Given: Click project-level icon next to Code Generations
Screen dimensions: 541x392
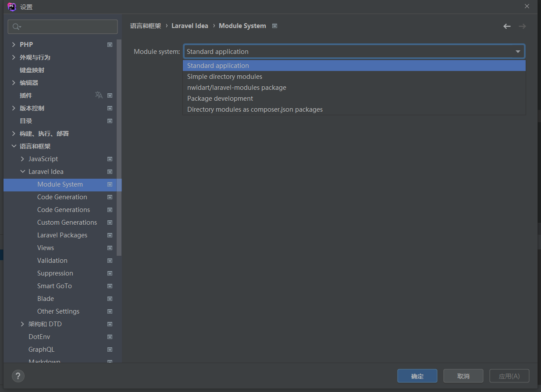Looking at the screenshot, I should pos(110,210).
